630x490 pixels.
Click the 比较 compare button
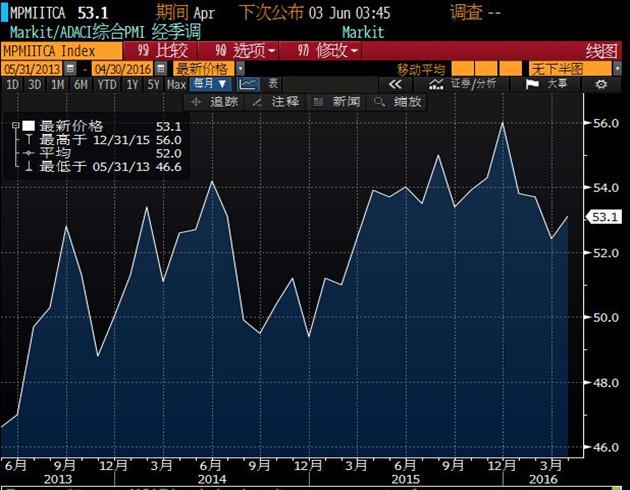pos(165,50)
